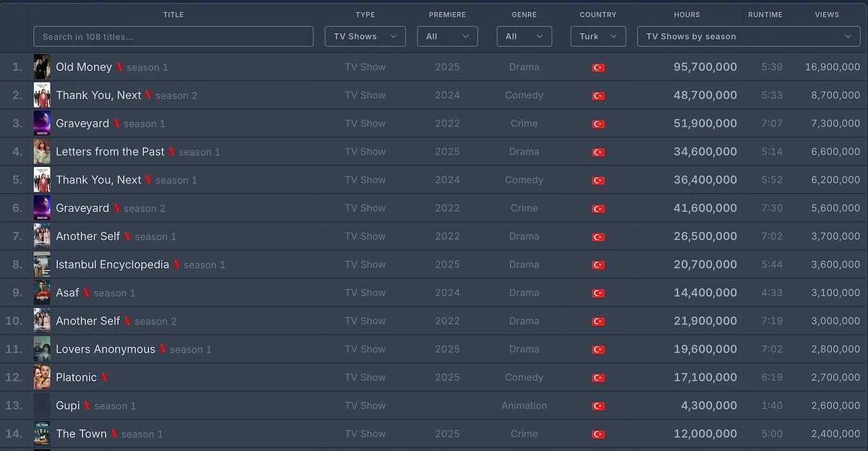Open the Genre filter dropdown
The image size is (868, 451).
pos(524,37)
